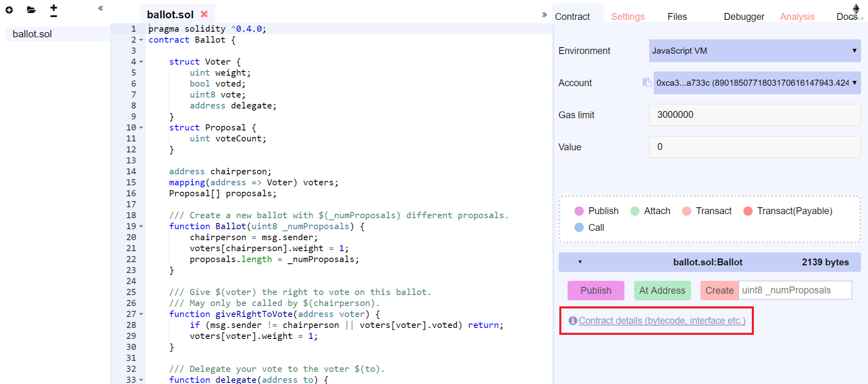Click the uint8 _numProposals input field
Image resolution: width=868 pixels, height=384 pixels.
pos(795,290)
